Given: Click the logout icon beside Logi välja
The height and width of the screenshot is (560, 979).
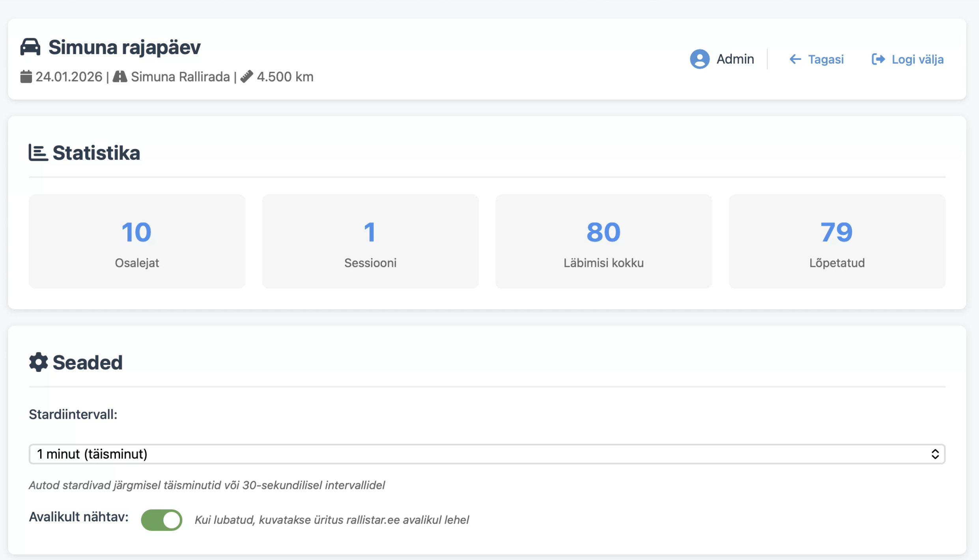Looking at the screenshot, I should pyautogui.click(x=878, y=59).
